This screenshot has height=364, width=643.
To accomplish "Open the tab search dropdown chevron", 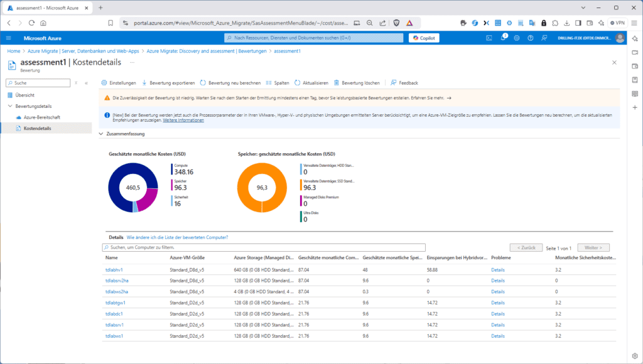I will click(583, 8).
